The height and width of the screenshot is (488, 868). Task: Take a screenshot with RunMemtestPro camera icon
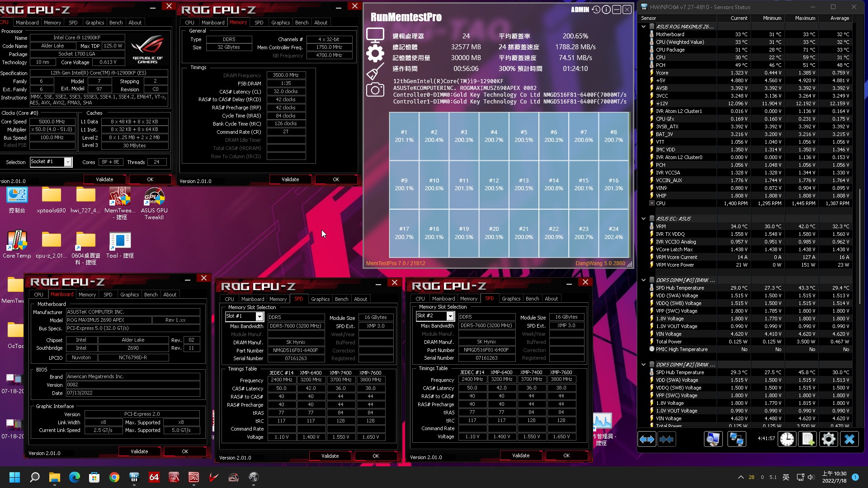(375, 89)
